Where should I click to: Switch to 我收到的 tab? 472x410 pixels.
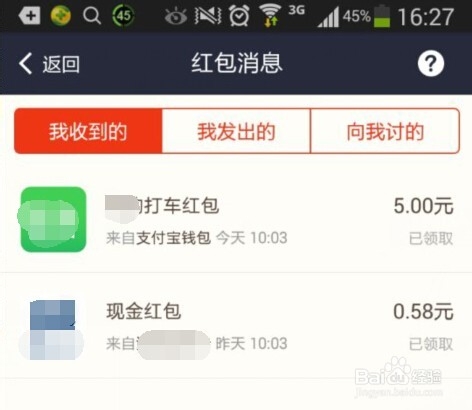pyautogui.click(x=88, y=131)
